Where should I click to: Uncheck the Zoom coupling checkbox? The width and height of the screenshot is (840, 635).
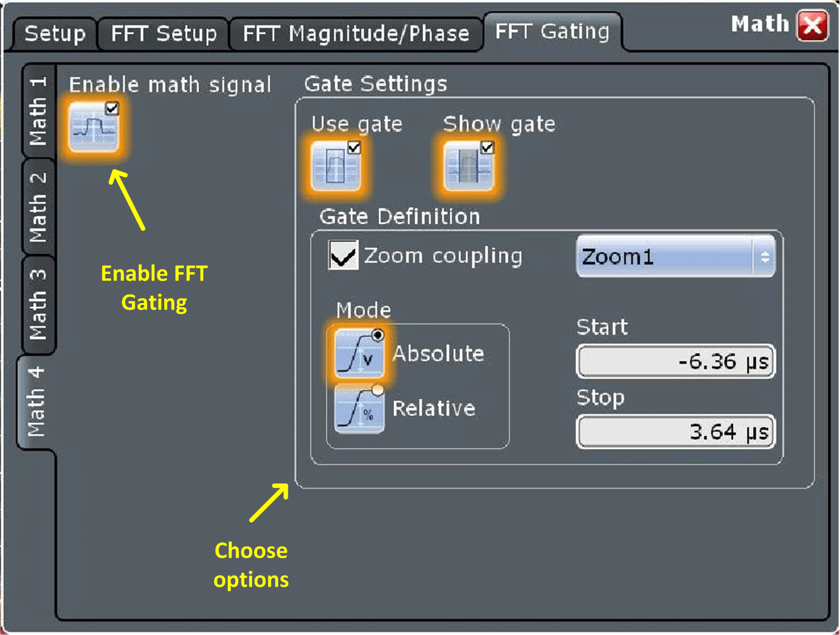(343, 255)
